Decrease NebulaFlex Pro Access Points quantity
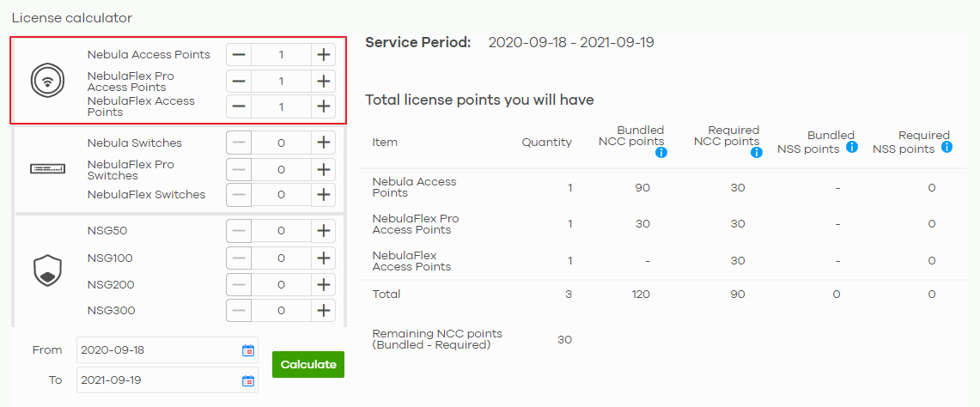The image size is (980, 407). click(x=239, y=82)
